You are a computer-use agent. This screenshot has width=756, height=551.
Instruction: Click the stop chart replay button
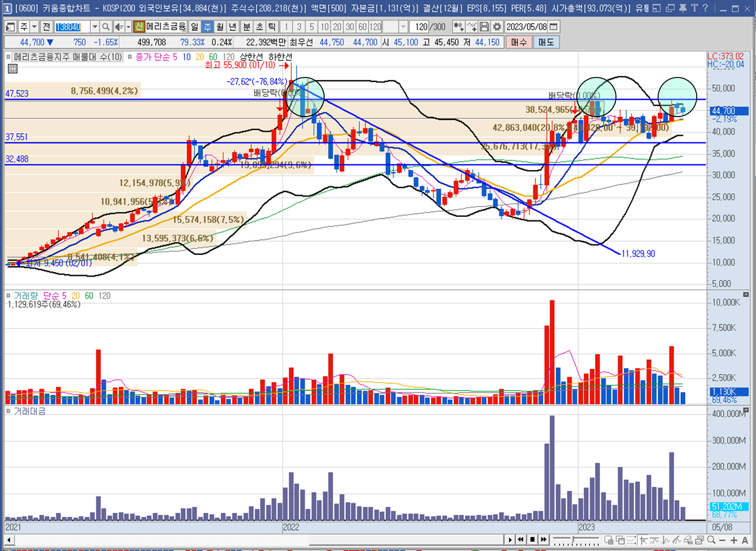[x=533, y=540]
